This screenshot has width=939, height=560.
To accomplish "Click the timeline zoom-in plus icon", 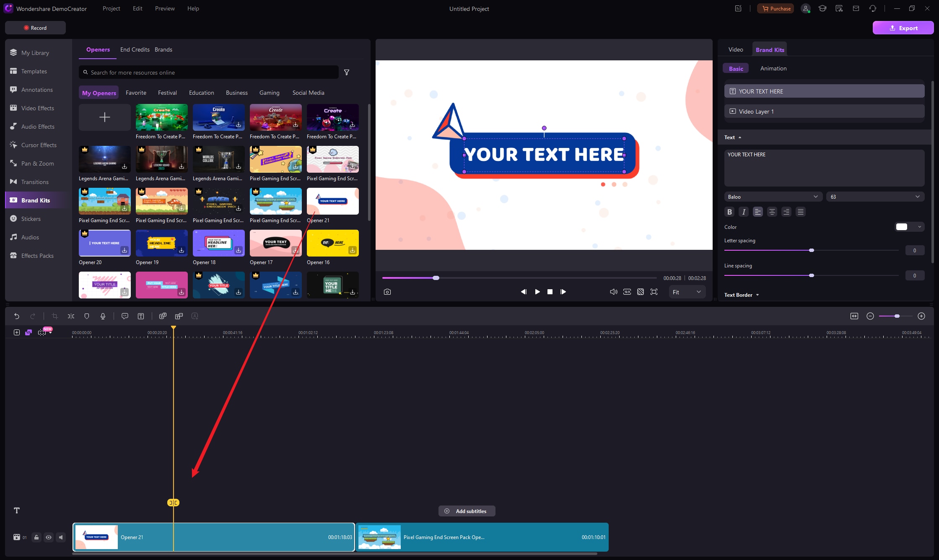I will click(921, 316).
